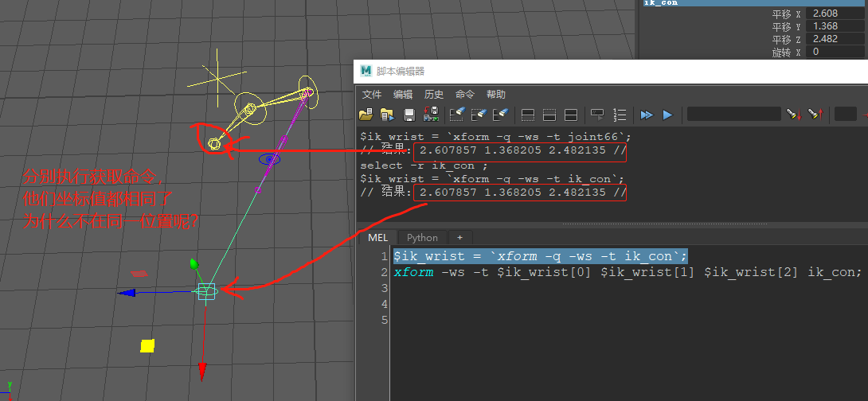Click the Maya logo in script editor title
This screenshot has height=401, width=868.
point(366,71)
